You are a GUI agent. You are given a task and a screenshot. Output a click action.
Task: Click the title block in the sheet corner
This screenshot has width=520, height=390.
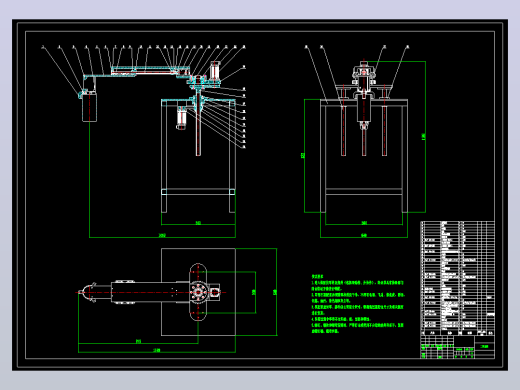(x=457, y=347)
